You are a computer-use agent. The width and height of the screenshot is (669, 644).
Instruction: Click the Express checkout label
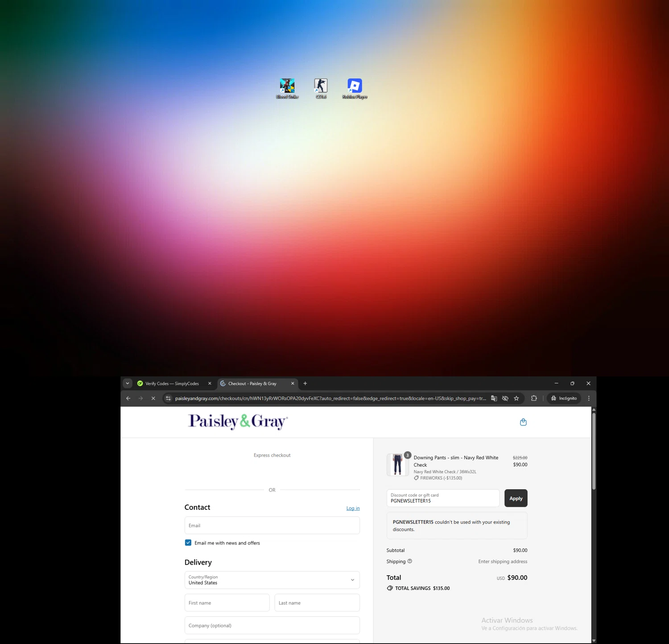click(x=272, y=455)
